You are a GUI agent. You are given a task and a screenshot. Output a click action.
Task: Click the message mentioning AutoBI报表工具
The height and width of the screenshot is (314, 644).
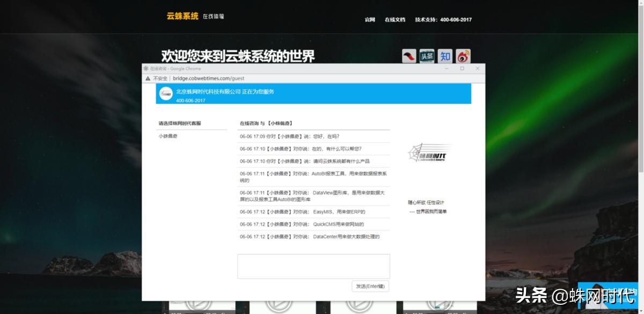tap(314, 176)
